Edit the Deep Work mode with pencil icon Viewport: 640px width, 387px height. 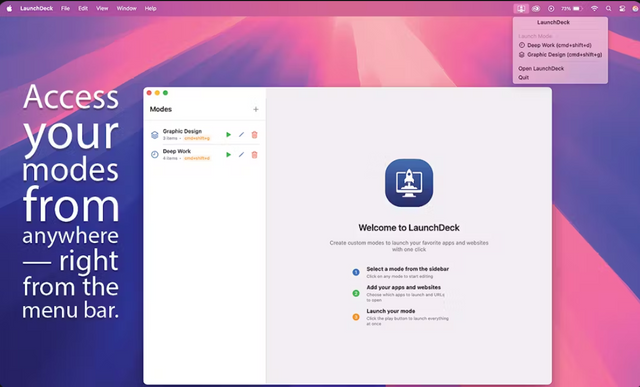click(241, 155)
